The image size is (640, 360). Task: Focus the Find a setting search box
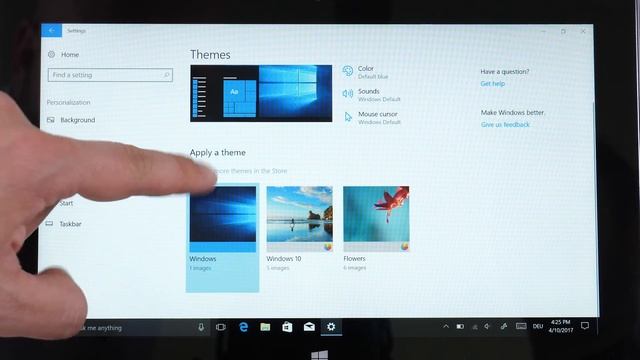click(x=110, y=75)
